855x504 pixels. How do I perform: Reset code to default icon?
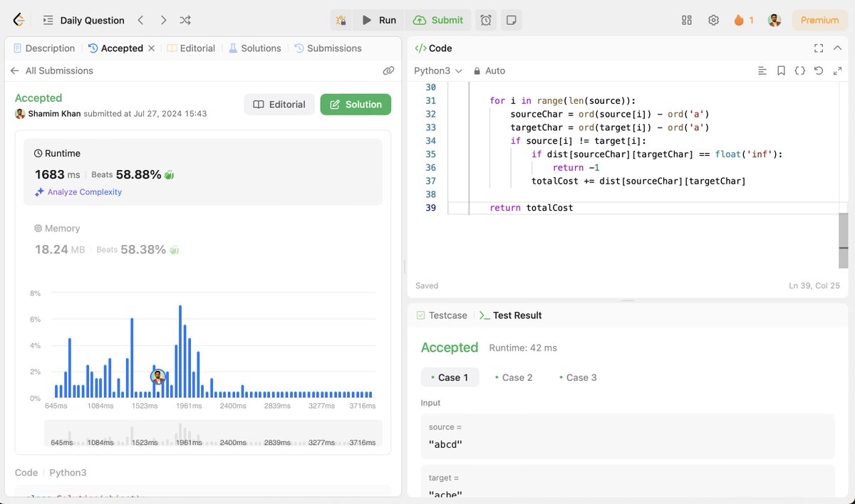(818, 70)
